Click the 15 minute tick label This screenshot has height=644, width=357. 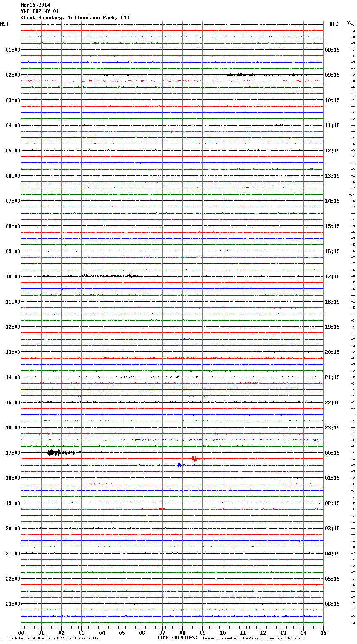pyautogui.click(x=323, y=633)
